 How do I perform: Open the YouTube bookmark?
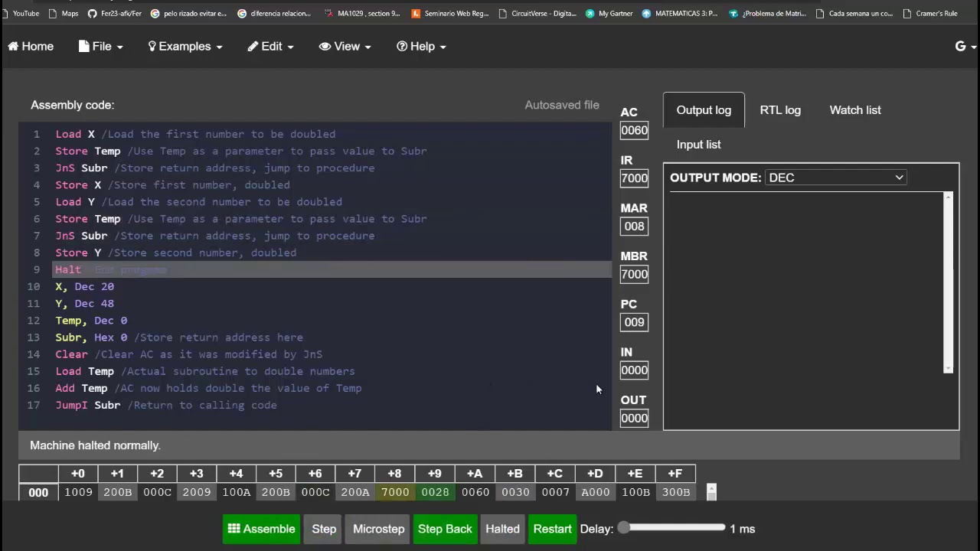click(x=20, y=13)
